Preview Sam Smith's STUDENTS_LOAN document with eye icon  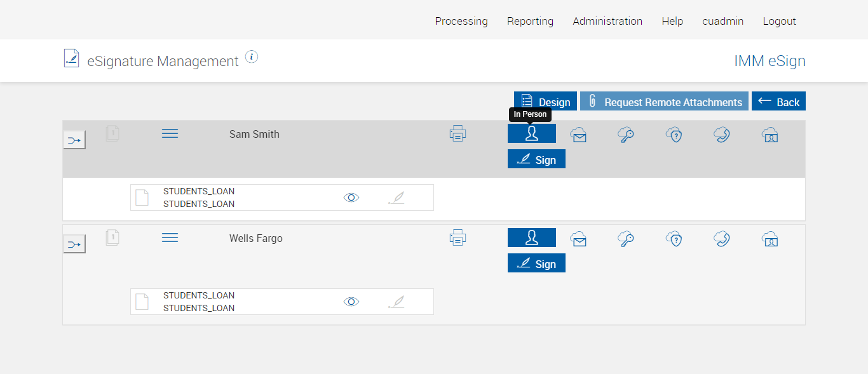351,197
